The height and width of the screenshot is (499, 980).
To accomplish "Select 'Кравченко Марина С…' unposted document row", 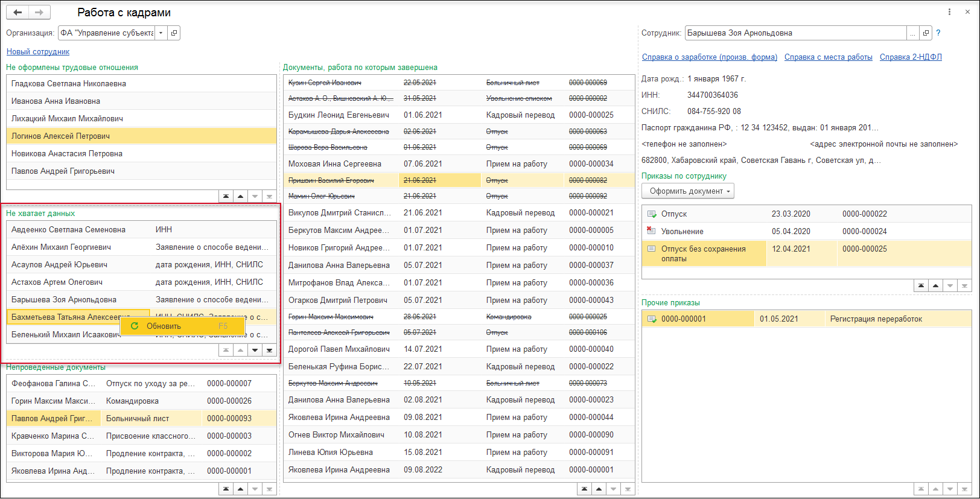I will coord(141,436).
